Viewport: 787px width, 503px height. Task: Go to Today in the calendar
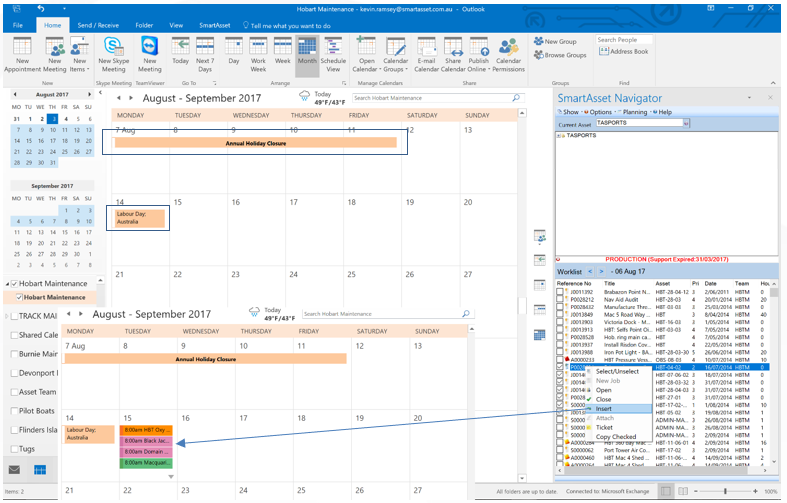180,51
